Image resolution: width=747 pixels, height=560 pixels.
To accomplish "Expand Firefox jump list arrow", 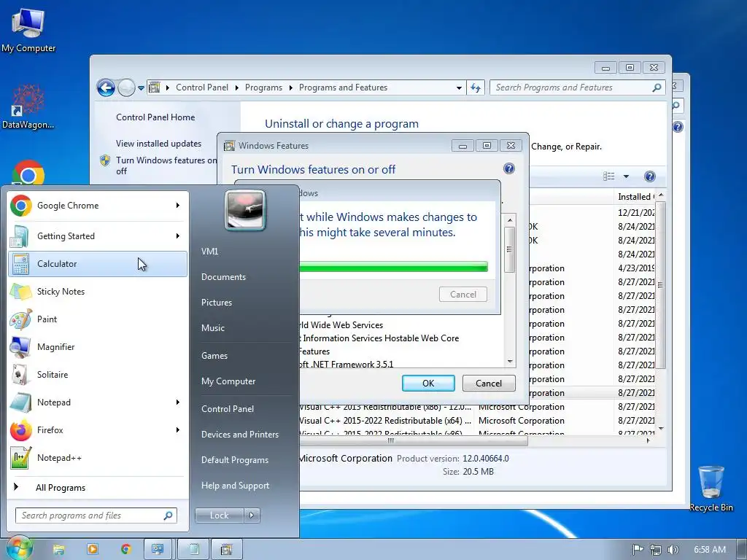I will pyautogui.click(x=178, y=430).
